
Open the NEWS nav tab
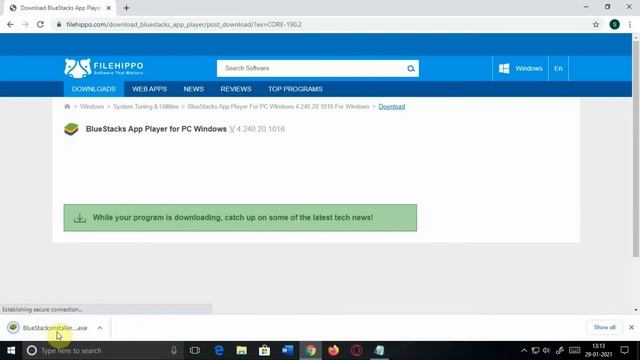[x=193, y=89]
